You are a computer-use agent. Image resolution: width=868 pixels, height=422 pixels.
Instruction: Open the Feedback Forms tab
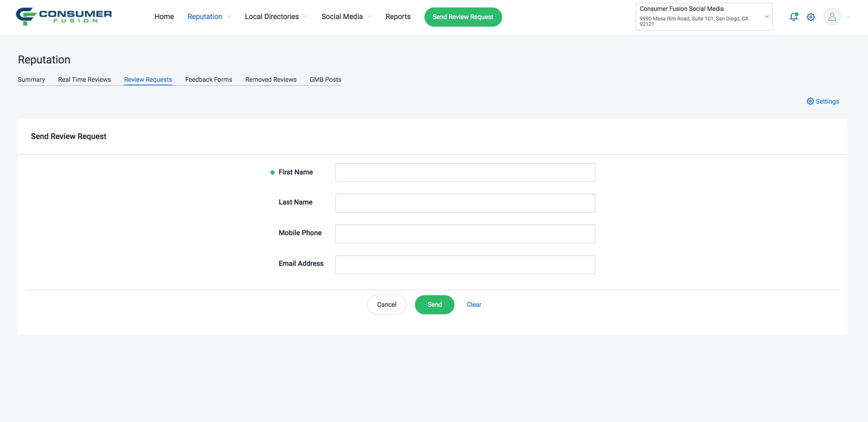click(x=208, y=79)
